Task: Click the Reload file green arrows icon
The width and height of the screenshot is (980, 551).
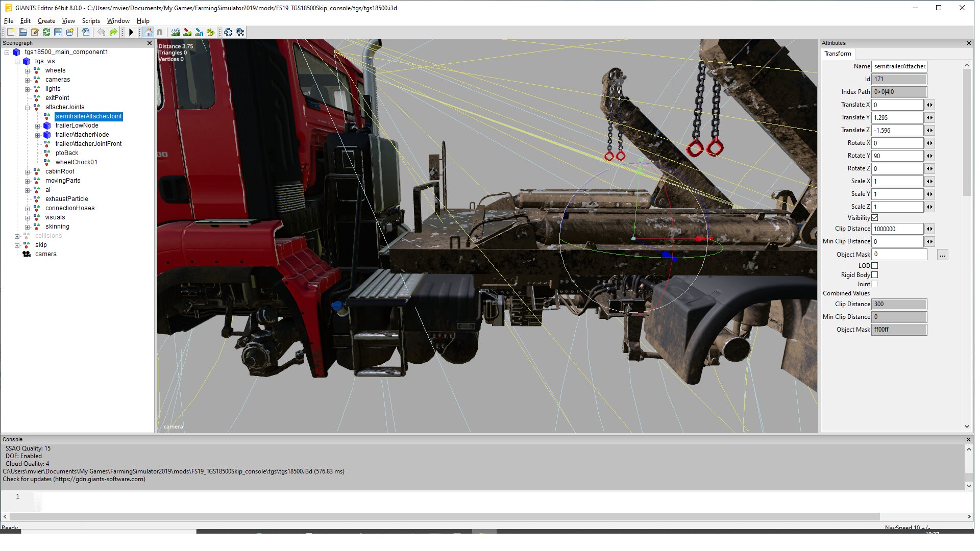Action: pyautogui.click(x=46, y=32)
